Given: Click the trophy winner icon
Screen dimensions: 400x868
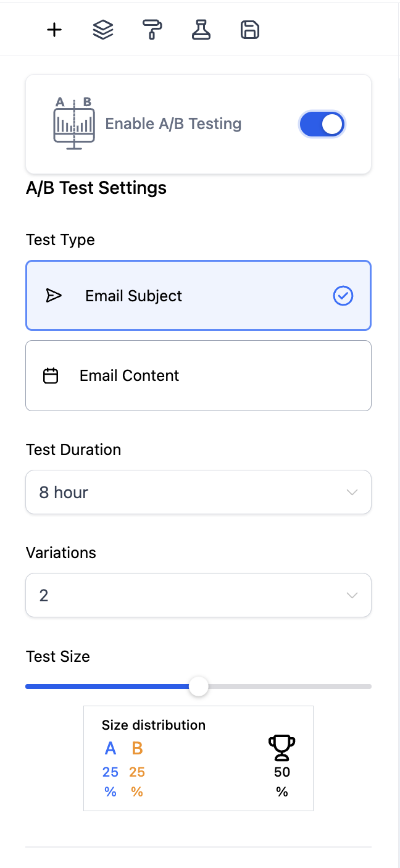Looking at the screenshot, I should click(x=282, y=748).
